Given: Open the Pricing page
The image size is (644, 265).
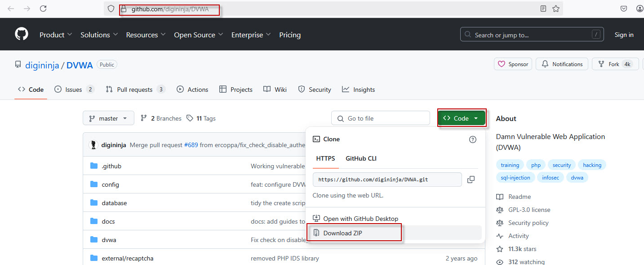Looking at the screenshot, I should tap(290, 35).
